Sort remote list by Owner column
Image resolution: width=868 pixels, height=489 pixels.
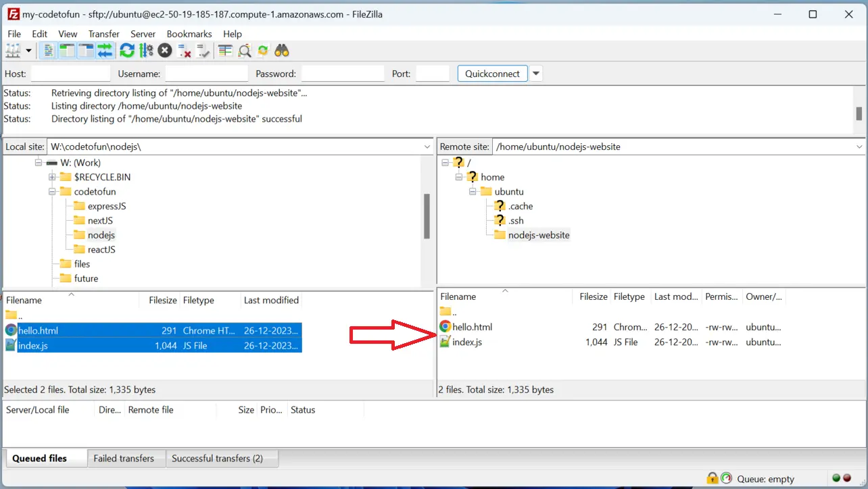pyautogui.click(x=764, y=297)
